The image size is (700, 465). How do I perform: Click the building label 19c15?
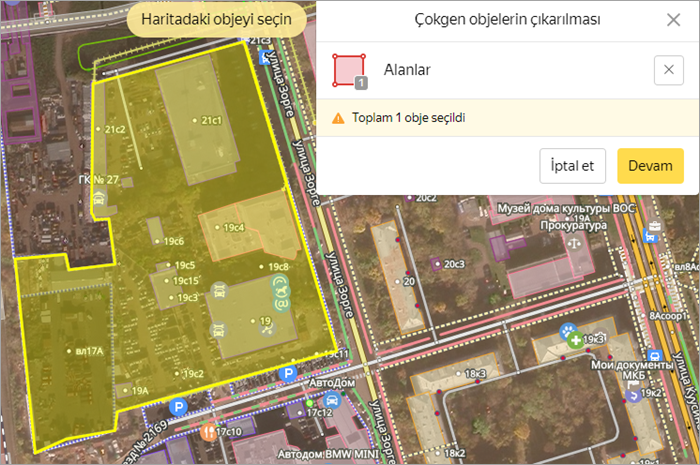tap(186, 281)
